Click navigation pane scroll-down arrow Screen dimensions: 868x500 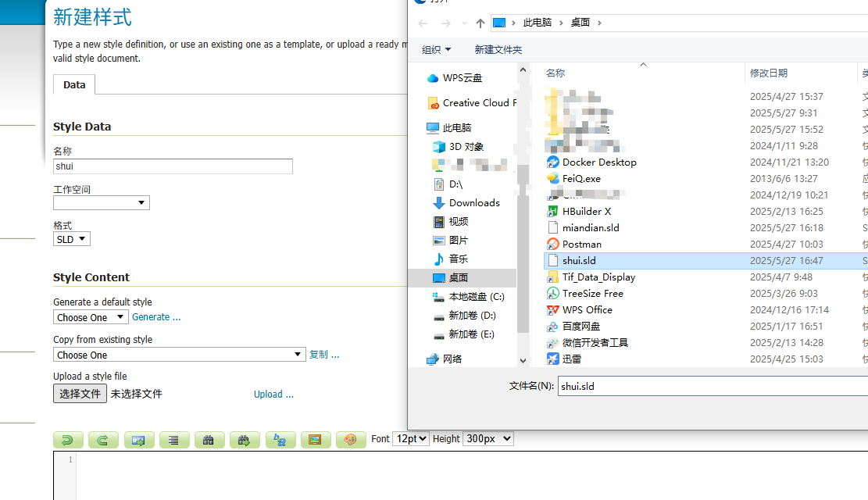click(523, 361)
